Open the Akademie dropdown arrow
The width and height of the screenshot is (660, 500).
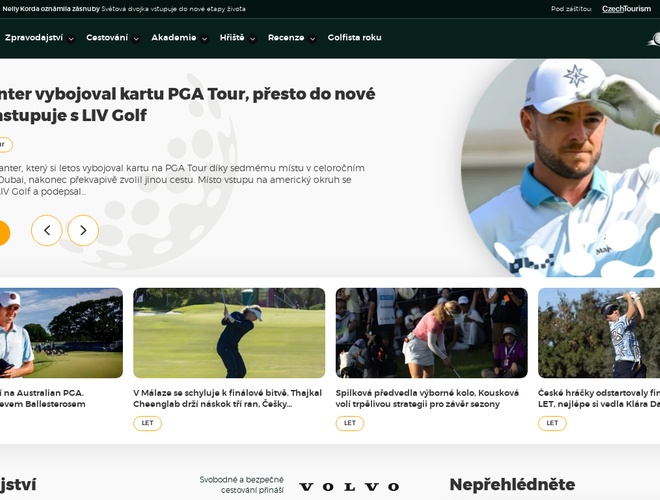(x=204, y=39)
